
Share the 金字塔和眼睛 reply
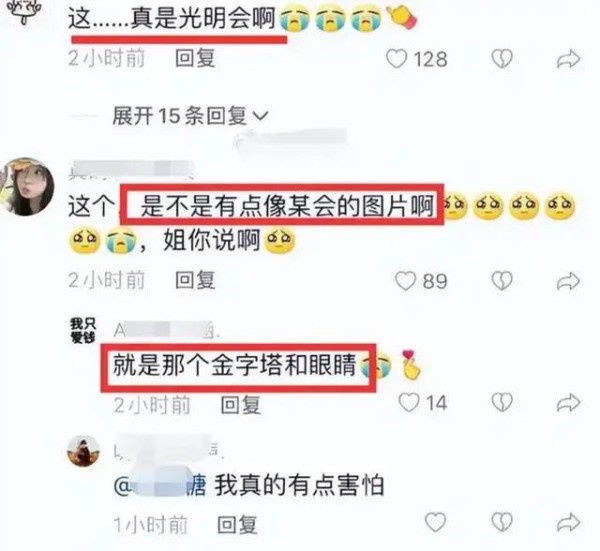tap(568, 403)
